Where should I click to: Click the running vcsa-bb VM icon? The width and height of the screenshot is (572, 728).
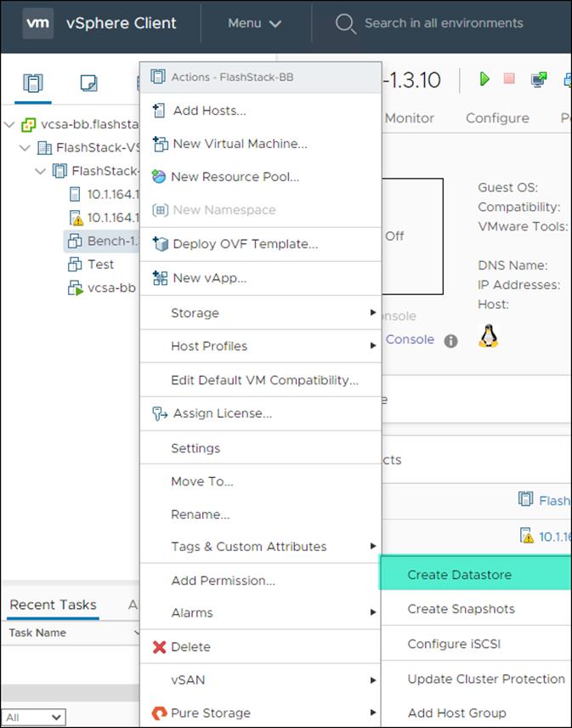75,287
